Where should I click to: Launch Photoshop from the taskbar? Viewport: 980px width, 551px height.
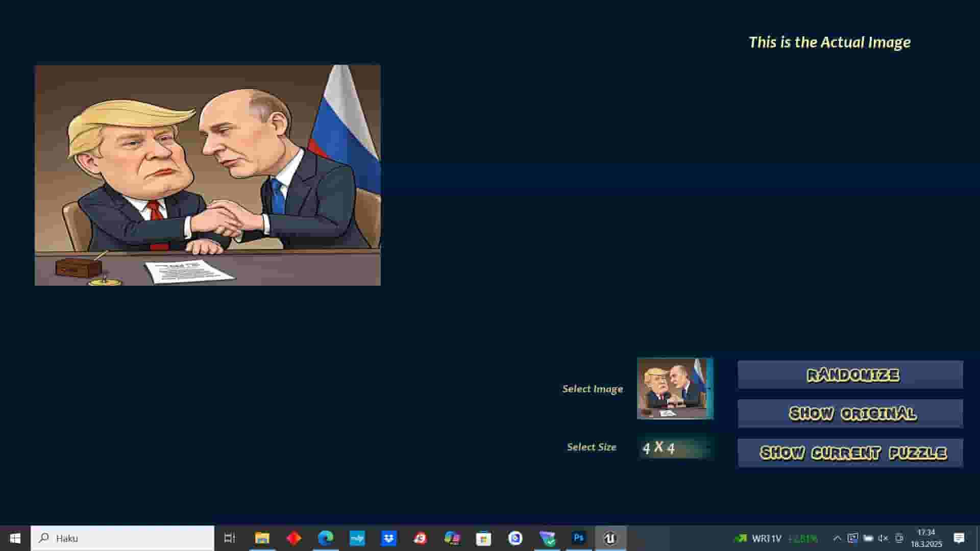pyautogui.click(x=579, y=538)
